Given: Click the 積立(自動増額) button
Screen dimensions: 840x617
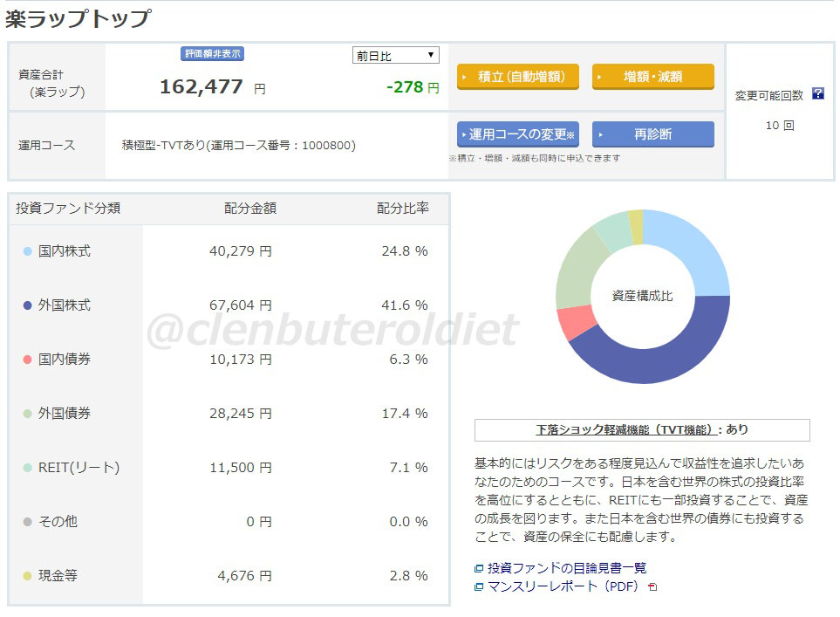Looking at the screenshot, I should (x=517, y=77).
